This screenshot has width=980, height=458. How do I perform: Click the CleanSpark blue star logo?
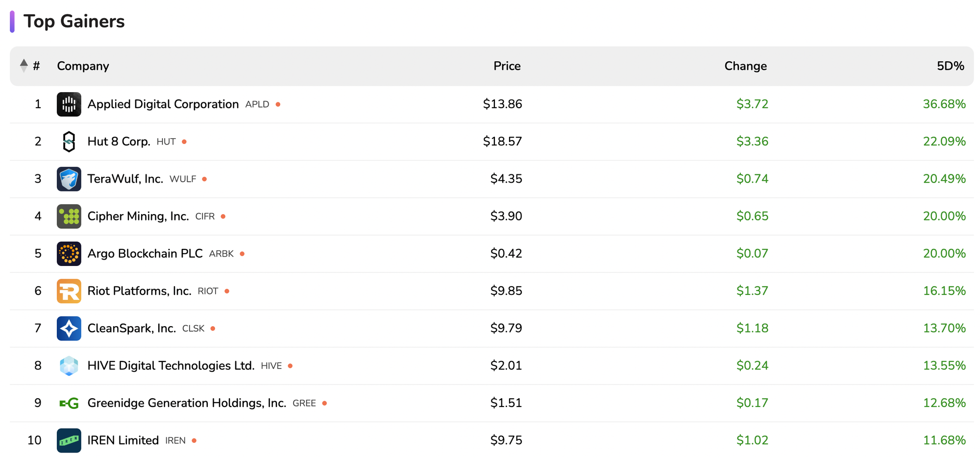coord(69,328)
